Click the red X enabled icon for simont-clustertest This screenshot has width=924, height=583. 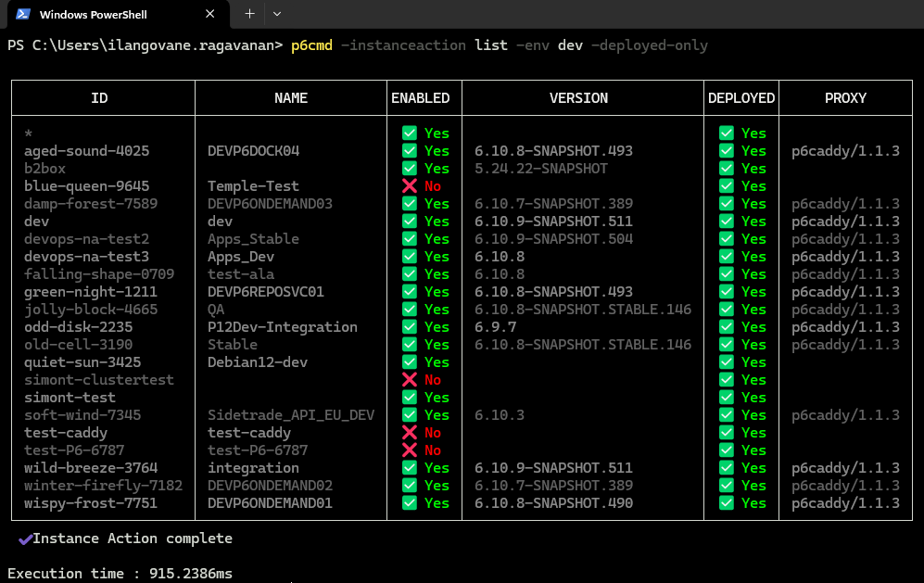(x=410, y=380)
